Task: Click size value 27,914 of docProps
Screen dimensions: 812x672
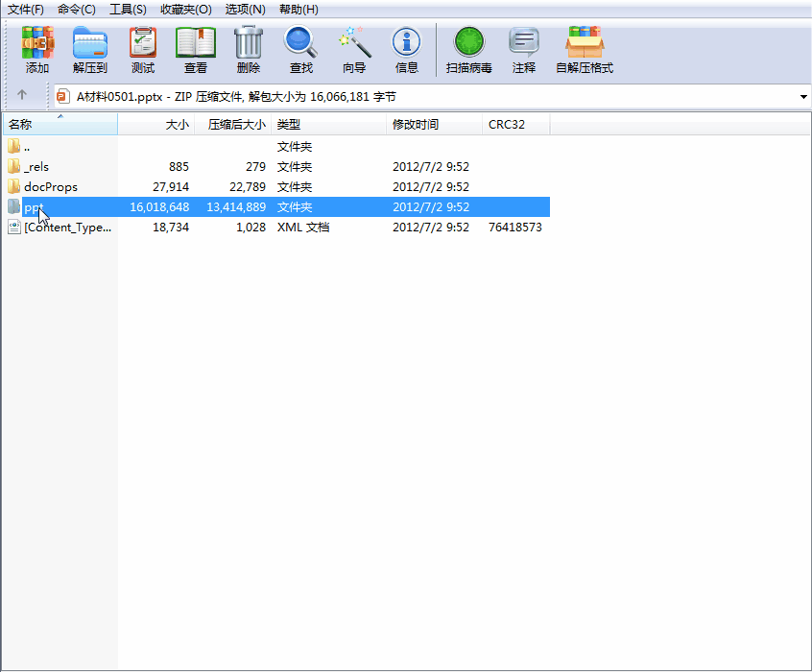Action: pos(171,186)
